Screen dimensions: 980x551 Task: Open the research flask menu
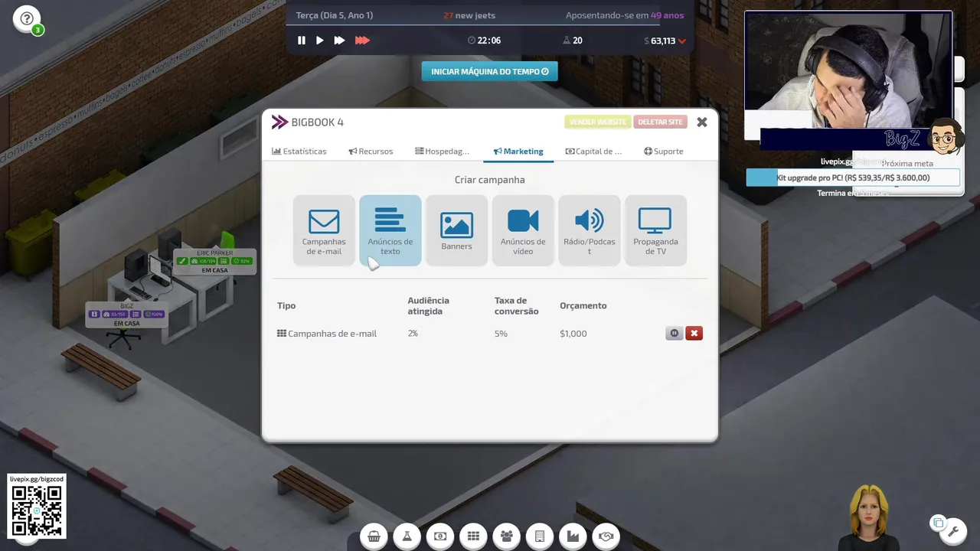click(407, 536)
